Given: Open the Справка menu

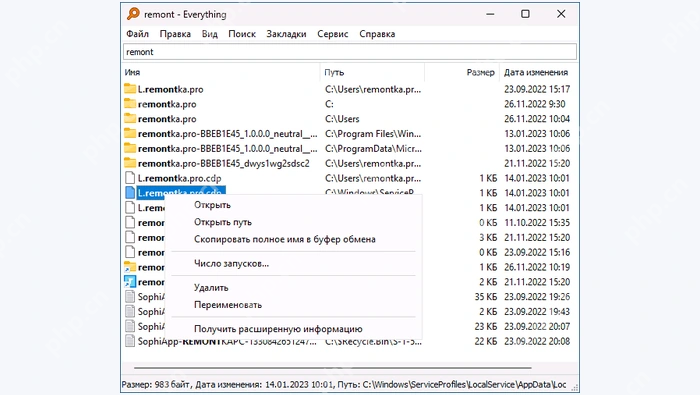Looking at the screenshot, I should pos(377,34).
